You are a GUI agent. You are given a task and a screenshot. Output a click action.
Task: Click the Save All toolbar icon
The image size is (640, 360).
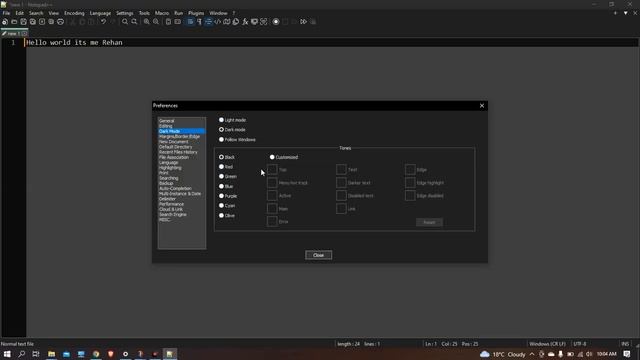point(33,22)
